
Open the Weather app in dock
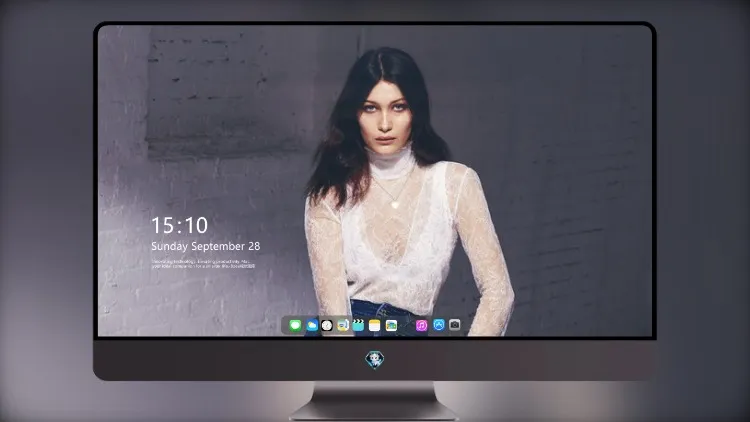coord(311,325)
